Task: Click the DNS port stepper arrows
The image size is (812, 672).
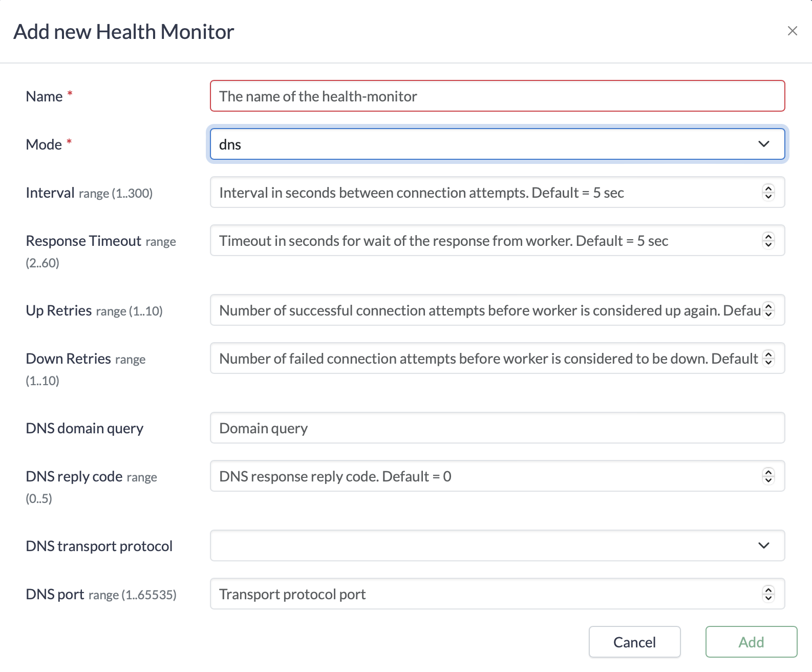Action: click(x=768, y=594)
